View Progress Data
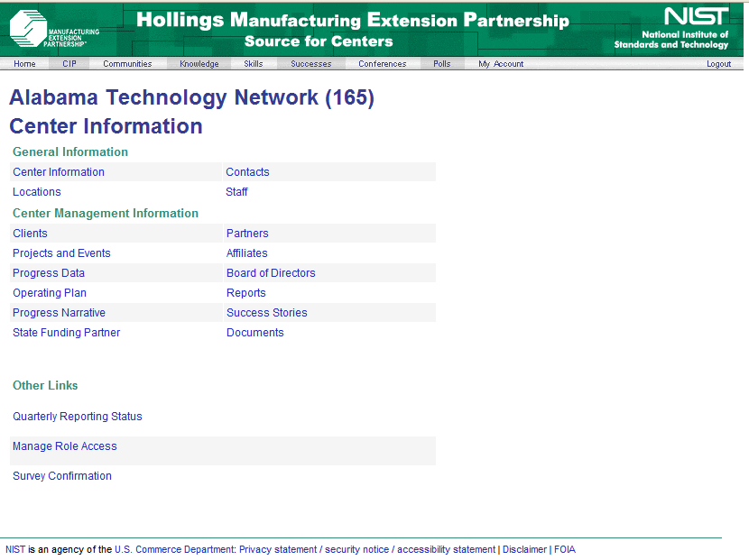The width and height of the screenshot is (749, 560). pos(49,273)
